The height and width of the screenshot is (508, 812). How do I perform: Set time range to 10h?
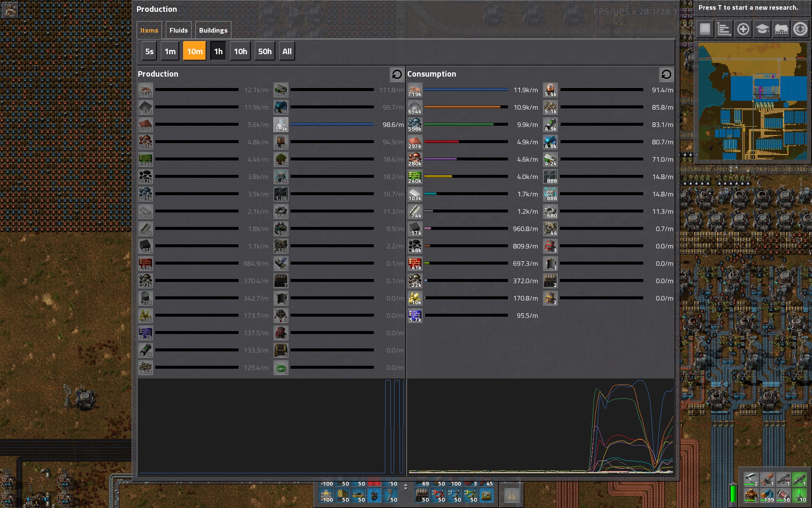pyautogui.click(x=241, y=51)
